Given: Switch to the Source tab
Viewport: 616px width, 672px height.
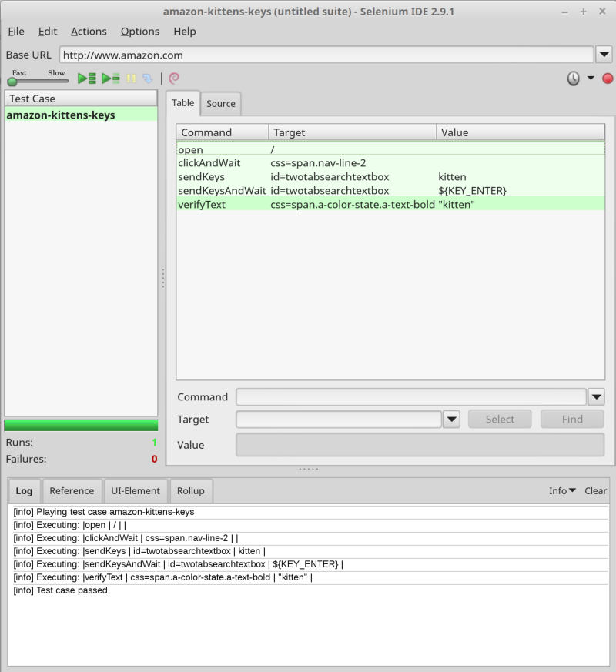Looking at the screenshot, I should 221,104.
